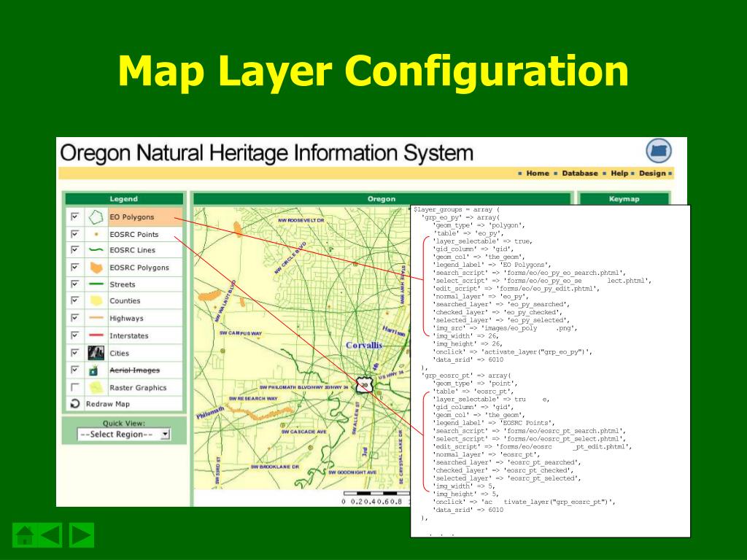Select the Cities legend label
The width and height of the screenshot is (747, 560).
tap(119, 354)
